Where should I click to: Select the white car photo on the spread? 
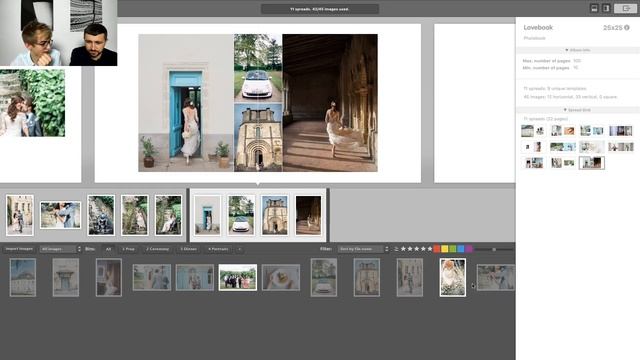pos(258,68)
